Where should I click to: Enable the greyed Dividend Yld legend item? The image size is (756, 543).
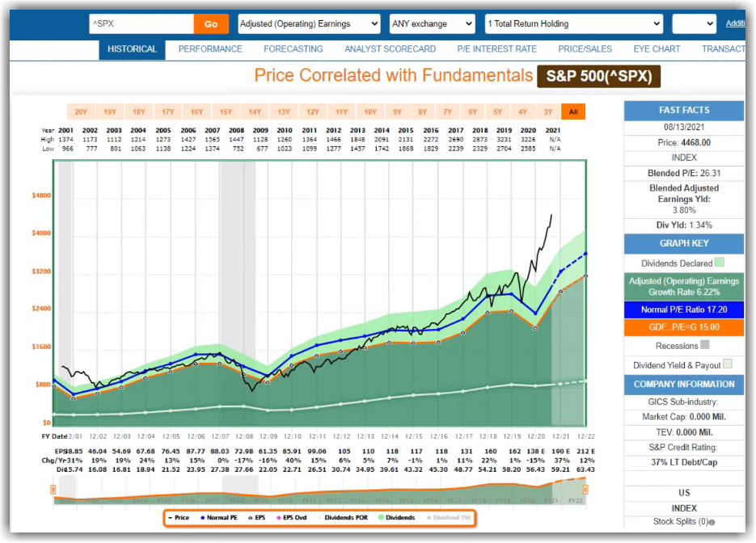pyautogui.click(x=449, y=517)
